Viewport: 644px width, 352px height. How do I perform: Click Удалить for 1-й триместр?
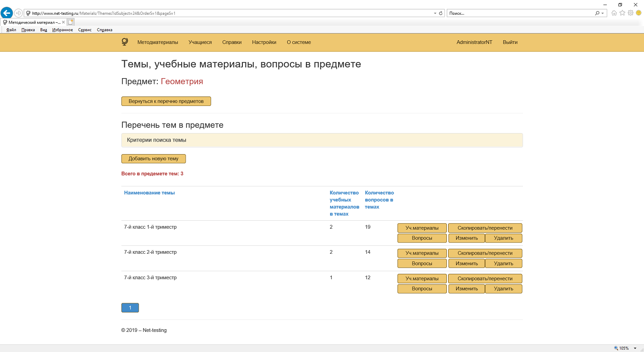coord(504,238)
